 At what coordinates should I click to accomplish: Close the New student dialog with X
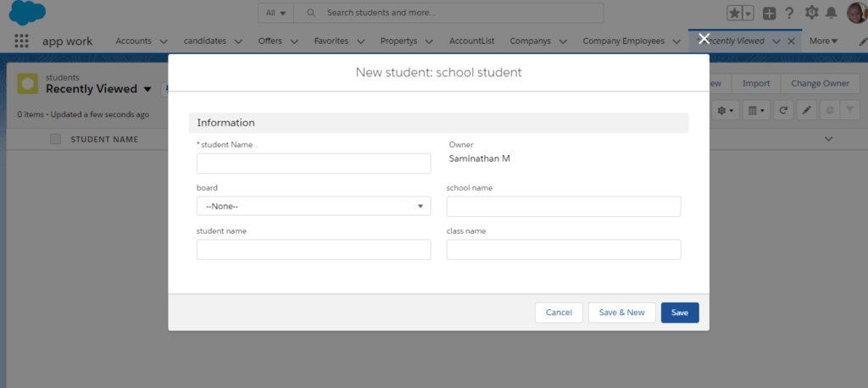[704, 38]
